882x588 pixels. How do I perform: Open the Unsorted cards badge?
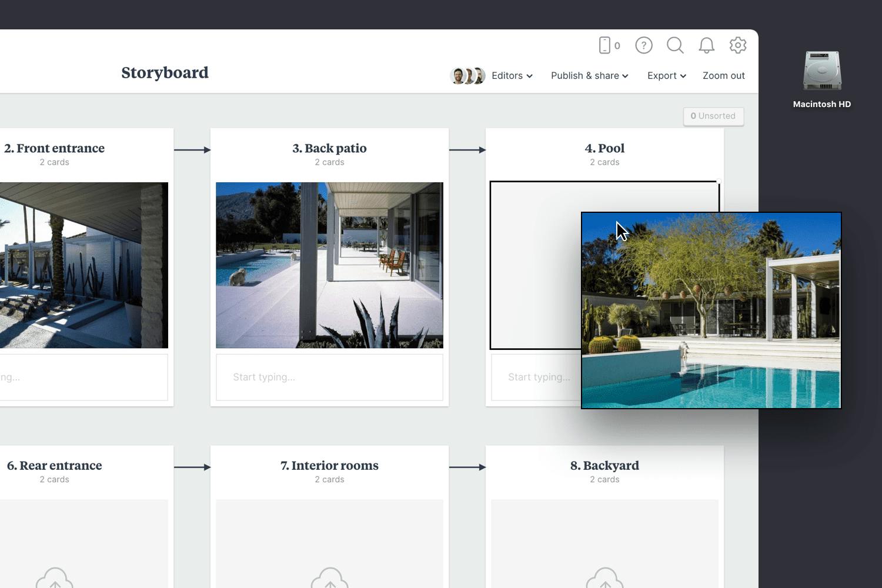coord(713,116)
